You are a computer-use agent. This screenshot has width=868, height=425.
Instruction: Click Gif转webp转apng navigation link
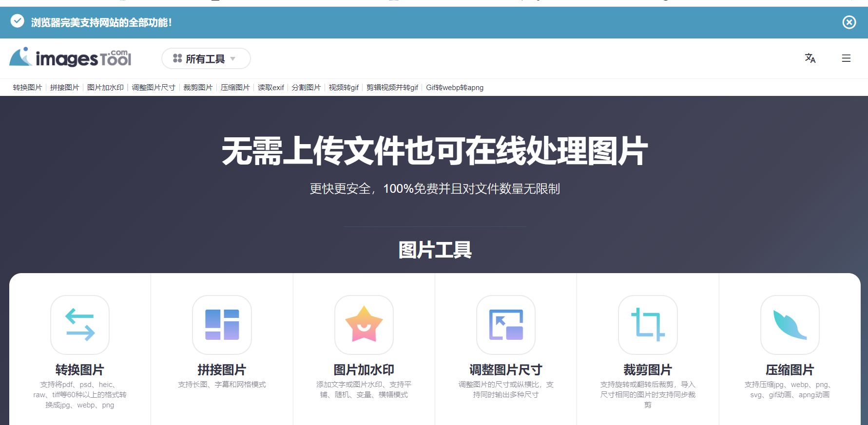pyautogui.click(x=455, y=88)
